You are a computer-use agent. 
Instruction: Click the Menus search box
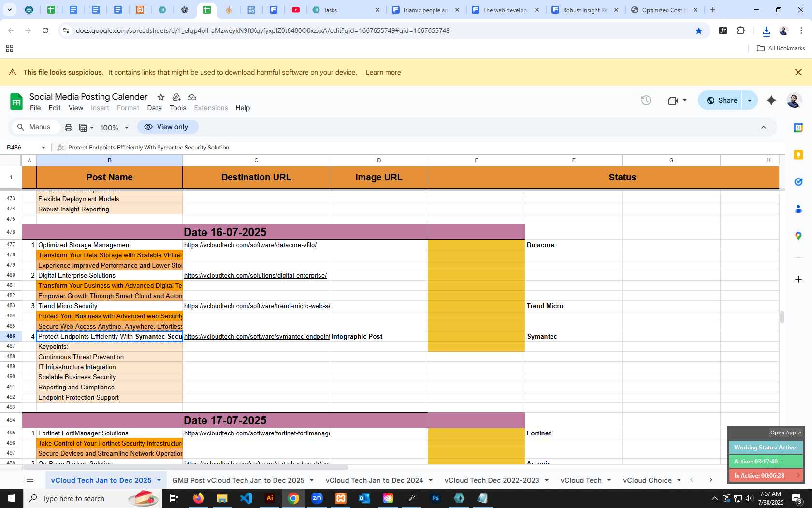click(35, 127)
